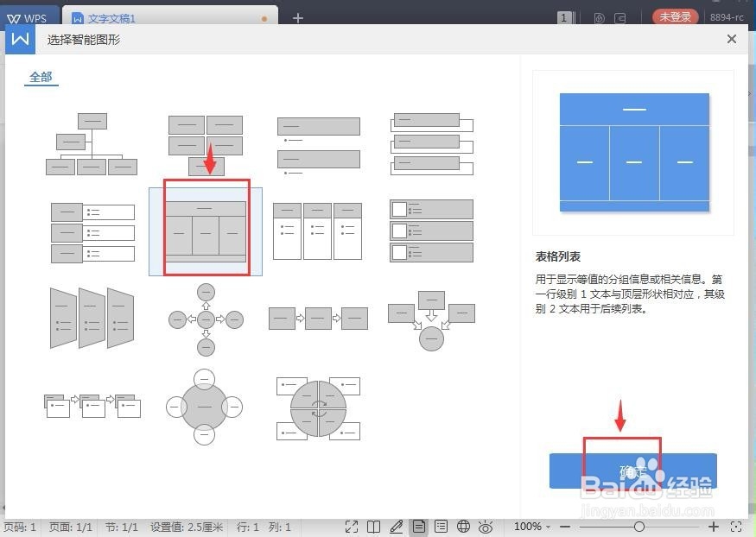Select the horizontal label-and-bullets list thumbnail
756x537 pixels.
pos(92,232)
